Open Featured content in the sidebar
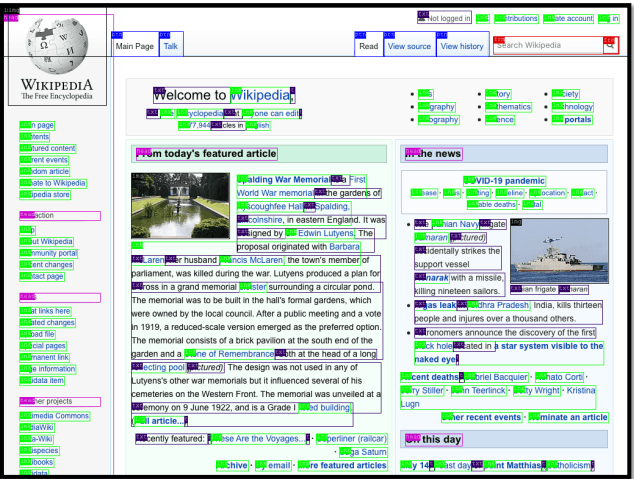The image size is (634, 479). pyautogui.click(x=48, y=148)
